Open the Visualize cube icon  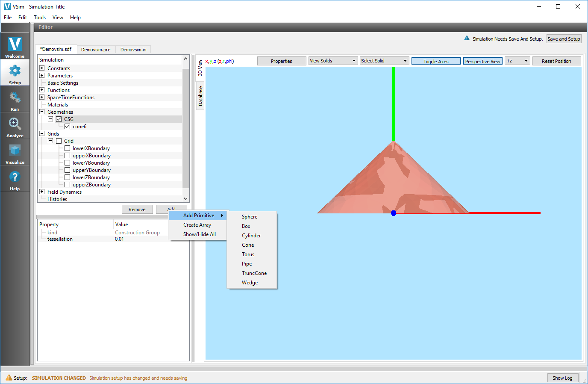coord(15,151)
